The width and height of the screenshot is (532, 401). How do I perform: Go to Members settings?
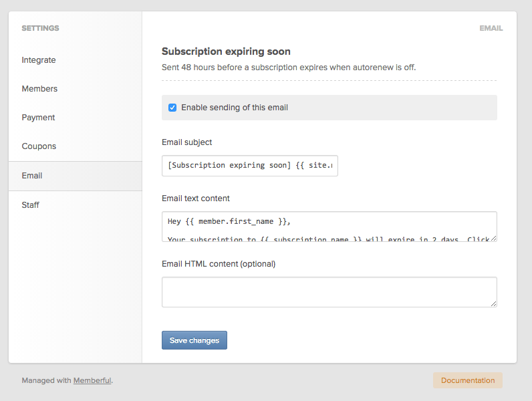[x=39, y=89]
